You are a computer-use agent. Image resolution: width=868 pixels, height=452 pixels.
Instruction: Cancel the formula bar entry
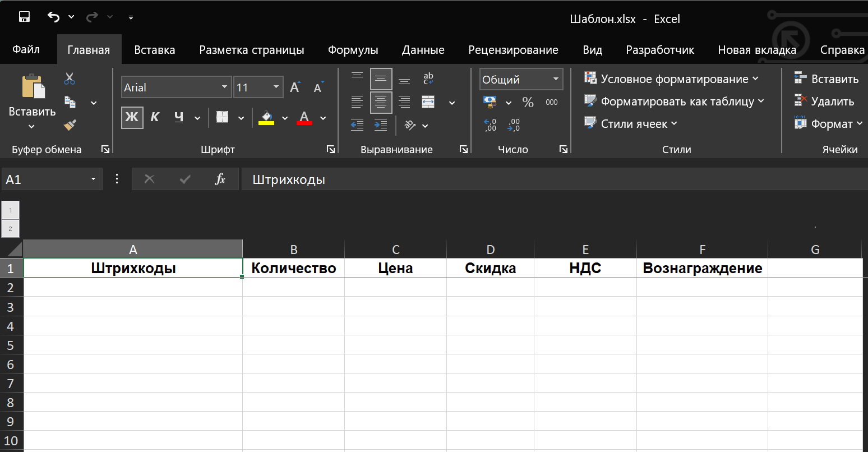point(149,179)
